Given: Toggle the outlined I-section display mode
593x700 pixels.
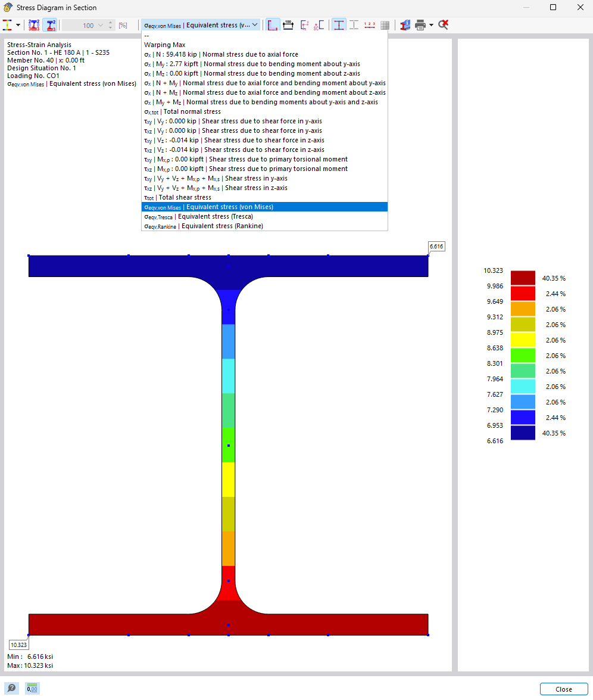Looking at the screenshot, I should [354, 24].
